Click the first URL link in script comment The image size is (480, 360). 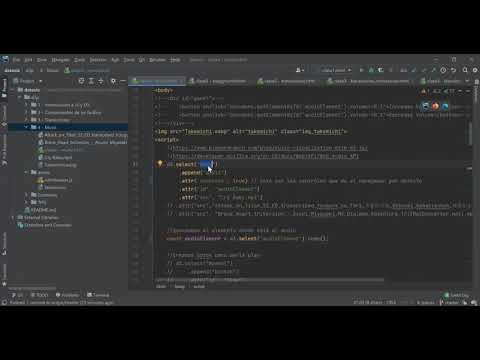point(270,148)
